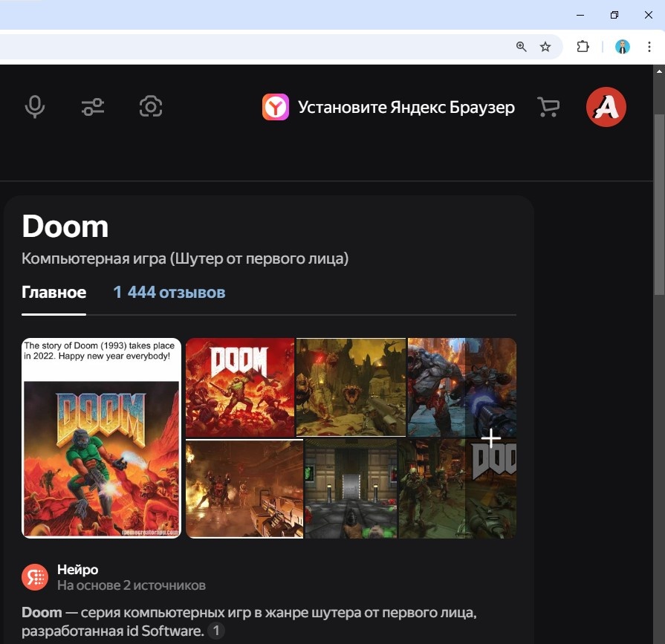Open search filter settings icon
This screenshot has height=644, width=665.
click(93, 107)
